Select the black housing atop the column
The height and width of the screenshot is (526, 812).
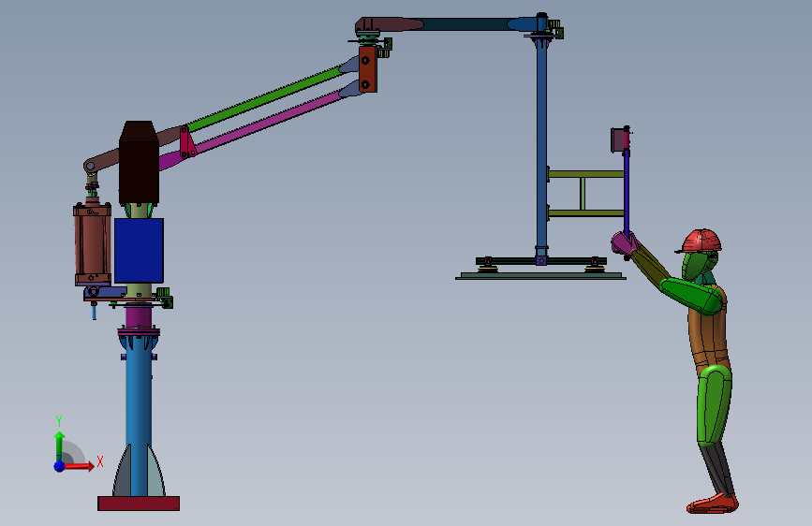tap(139, 163)
